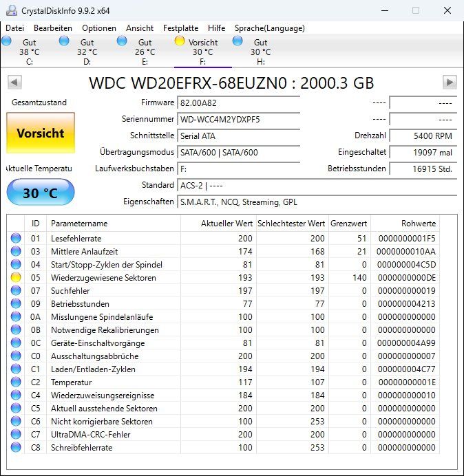Image resolution: width=464 pixels, height=476 pixels.
Task: Open the Hilfe menu
Action: click(217, 28)
